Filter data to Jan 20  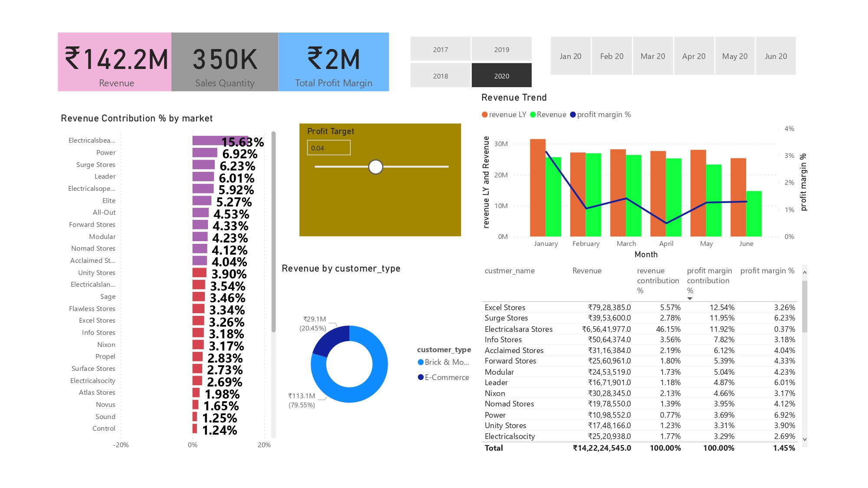pyautogui.click(x=570, y=56)
